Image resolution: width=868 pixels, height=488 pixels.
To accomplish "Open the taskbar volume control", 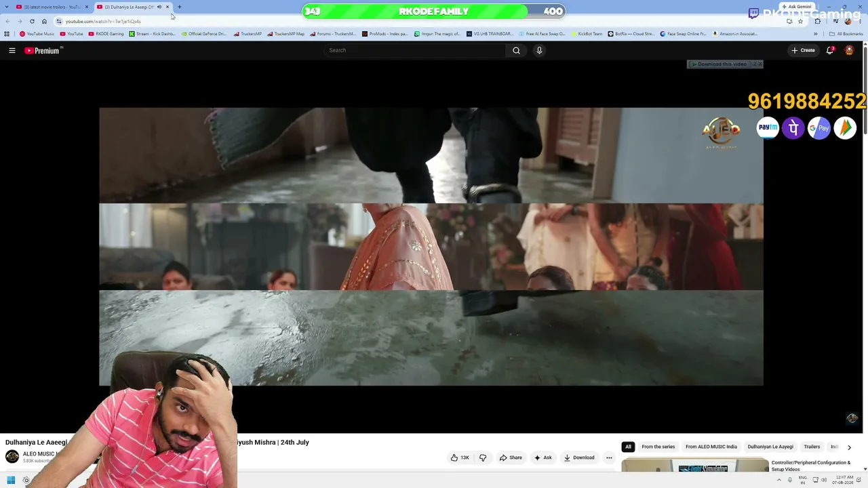I will click(x=824, y=481).
